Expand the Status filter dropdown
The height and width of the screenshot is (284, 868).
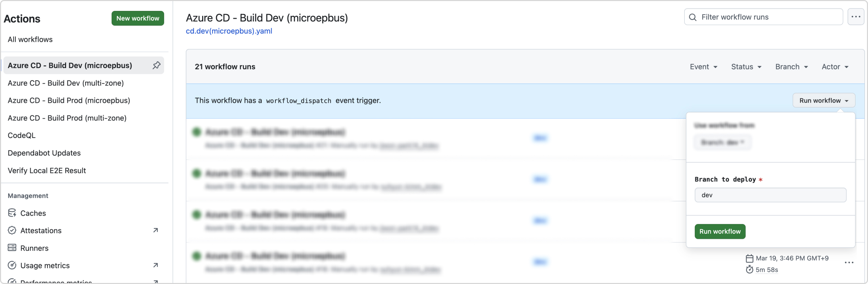point(746,67)
